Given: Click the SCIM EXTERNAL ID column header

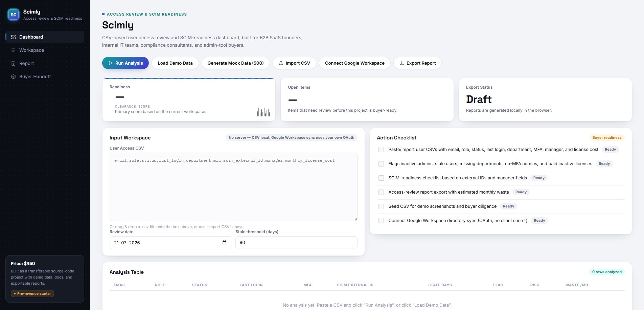Looking at the screenshot, I should (355, 285).
